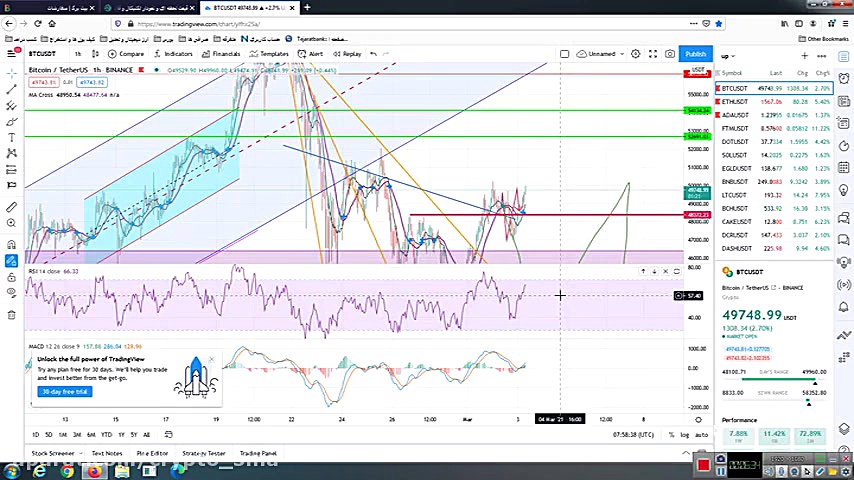This screenshot has height=480, width=854.
Task: Open candle chart style selector
Action: click(x=95, y=54)
